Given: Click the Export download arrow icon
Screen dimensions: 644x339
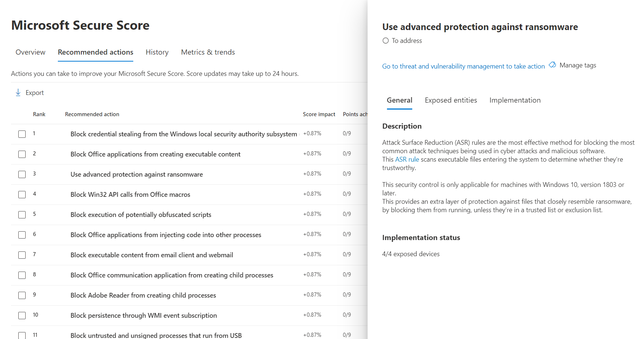Looking at the screenshot, I should tap(18, 93).
